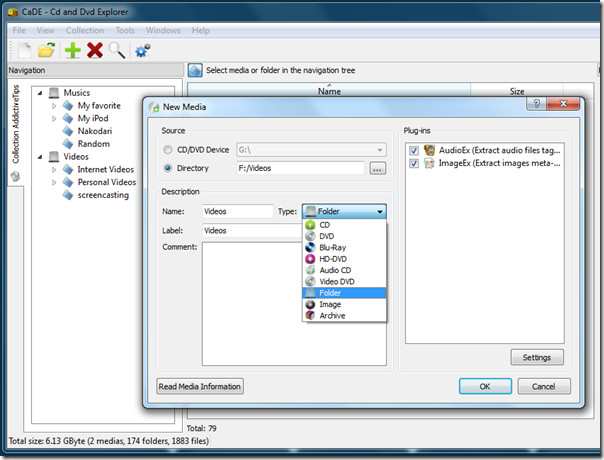Open search with the magnifying glass icon
The image size is (604, 460).
point(117,50)
